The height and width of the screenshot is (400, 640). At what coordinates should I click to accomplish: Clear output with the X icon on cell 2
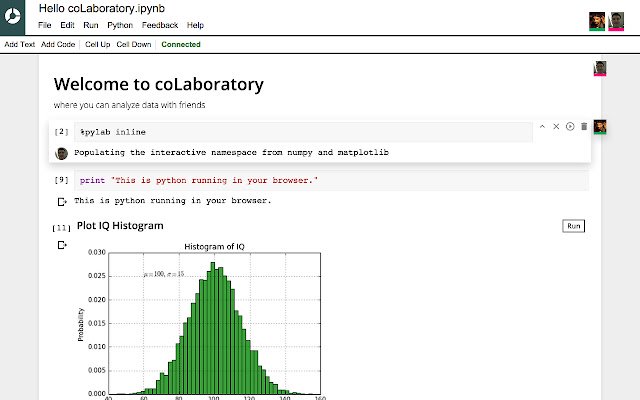tap(556, 127)
